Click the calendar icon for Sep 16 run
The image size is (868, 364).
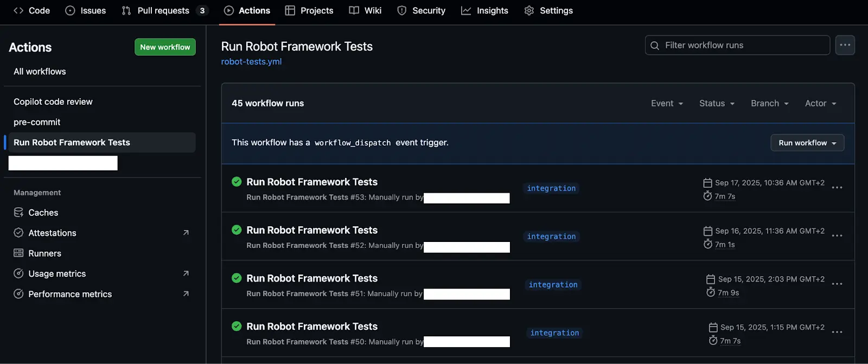coord(707,231)
